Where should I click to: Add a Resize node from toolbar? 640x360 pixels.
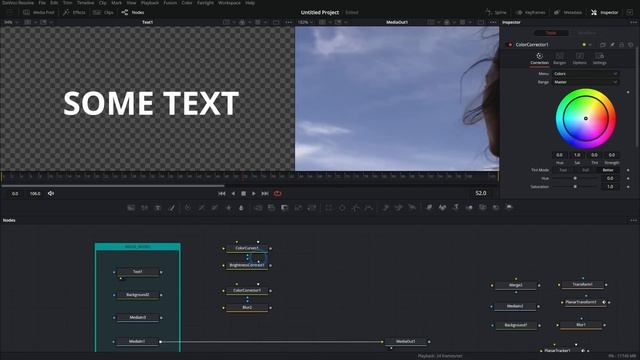[298, 208]
